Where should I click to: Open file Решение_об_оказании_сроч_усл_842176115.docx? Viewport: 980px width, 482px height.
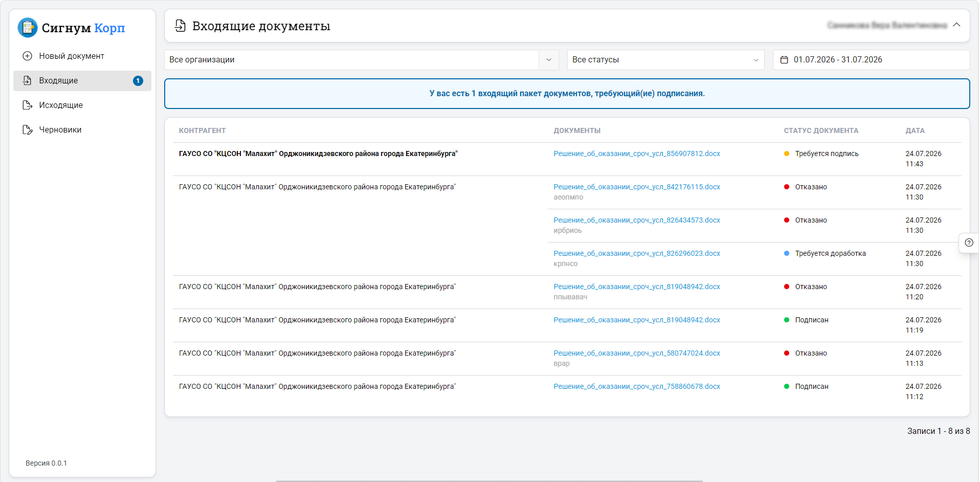637,187
